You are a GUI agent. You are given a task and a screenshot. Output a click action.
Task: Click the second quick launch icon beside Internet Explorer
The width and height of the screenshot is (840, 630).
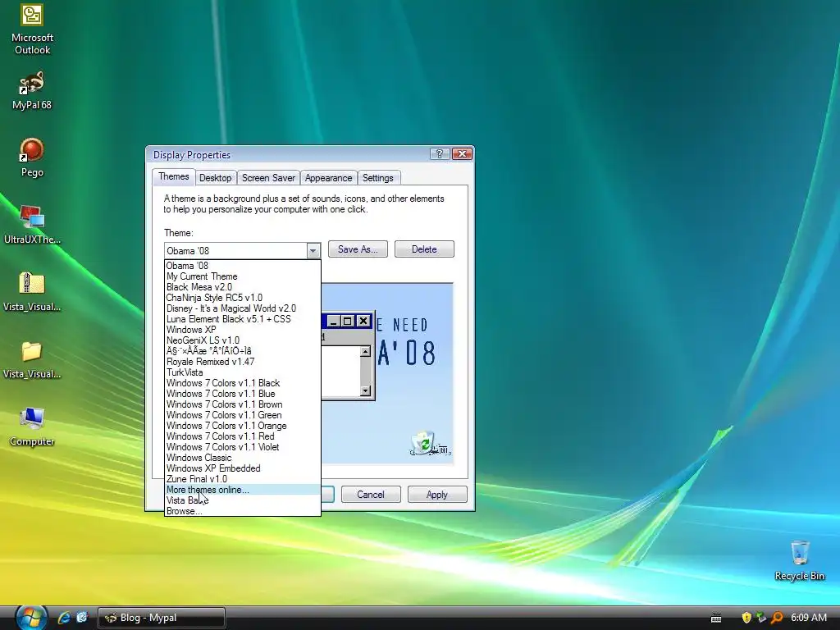[82, 618]
